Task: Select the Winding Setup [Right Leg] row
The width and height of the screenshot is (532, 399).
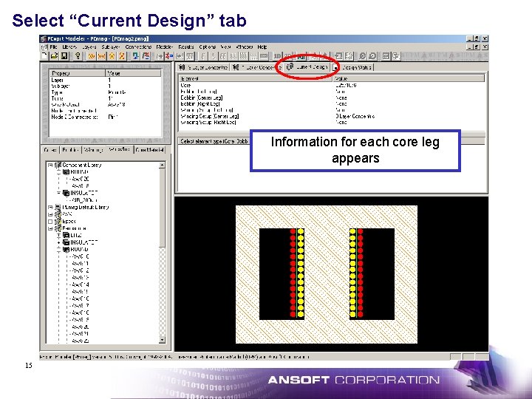Action: click(332, 122)
